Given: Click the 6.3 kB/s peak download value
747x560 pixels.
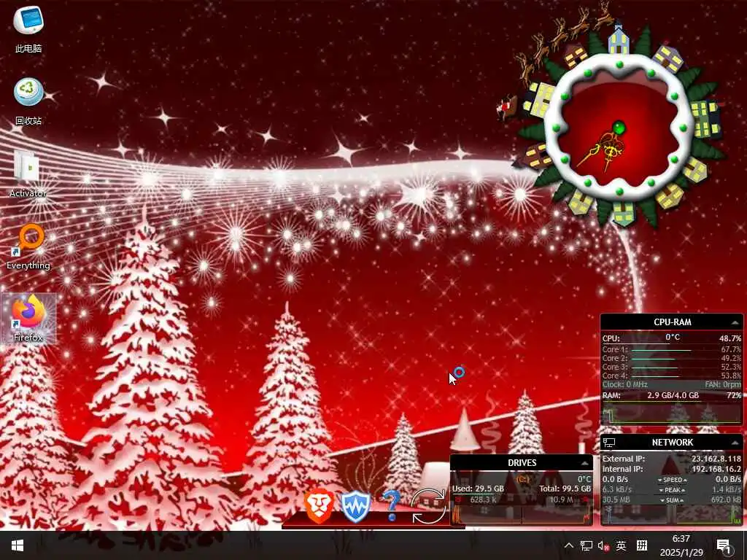Looking at the screenshot, I should point(617,489).
